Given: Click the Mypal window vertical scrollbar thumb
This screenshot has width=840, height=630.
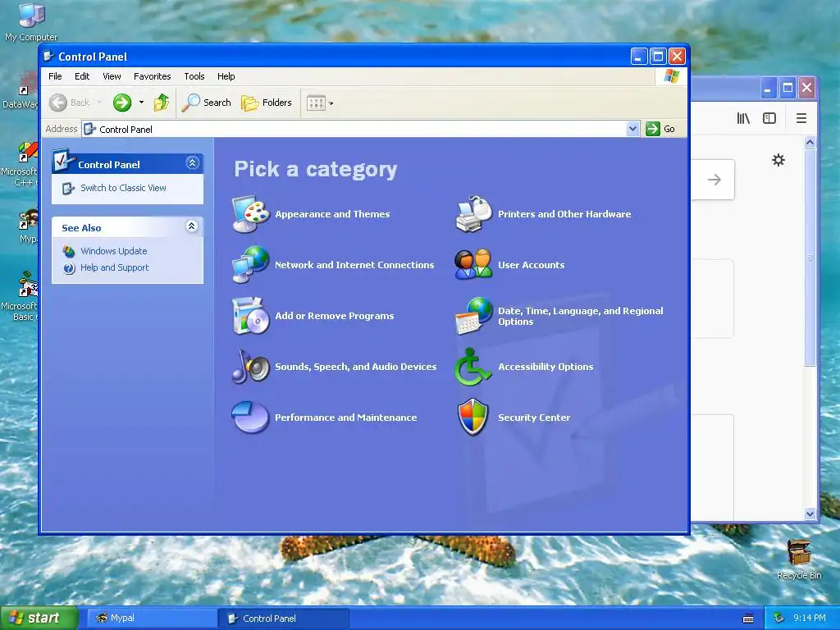Looking at the screenshot, I should [810, 257].
